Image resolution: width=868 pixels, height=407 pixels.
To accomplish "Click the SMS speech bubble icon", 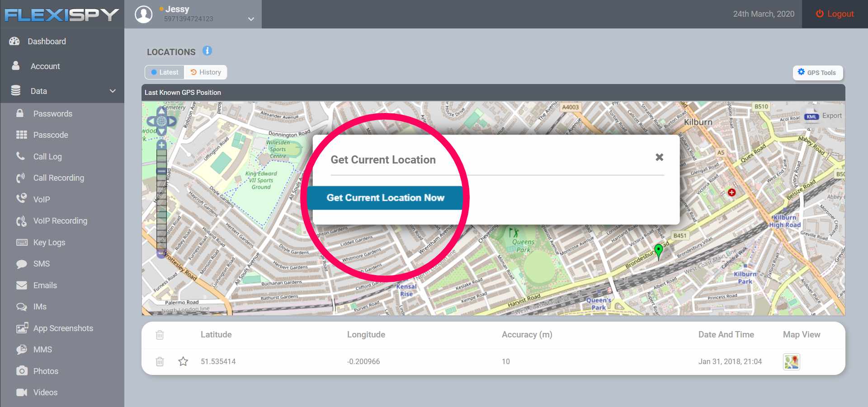I will [21, 264].
